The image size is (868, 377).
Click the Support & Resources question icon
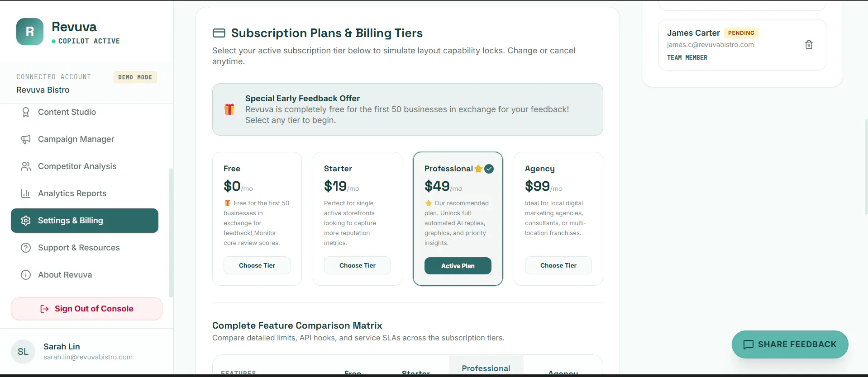(26, 248)
